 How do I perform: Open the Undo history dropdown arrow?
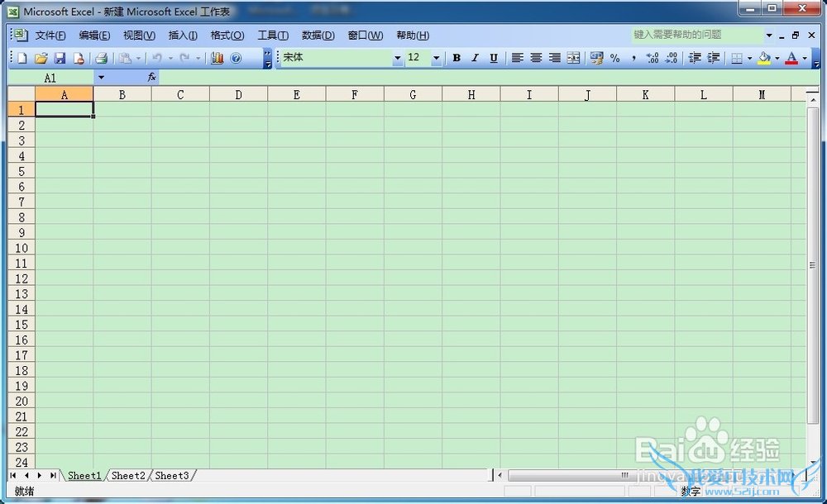[170, 58]
